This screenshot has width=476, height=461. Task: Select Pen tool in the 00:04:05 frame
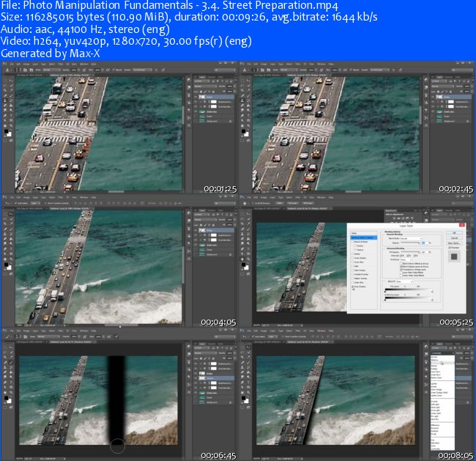(x=5, y=248)
